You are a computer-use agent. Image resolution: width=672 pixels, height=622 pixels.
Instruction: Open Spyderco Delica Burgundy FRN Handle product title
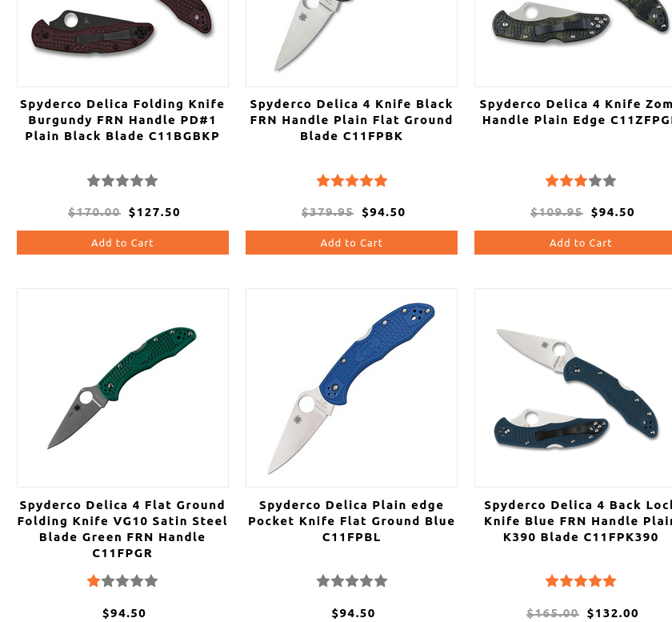[122, 120]
